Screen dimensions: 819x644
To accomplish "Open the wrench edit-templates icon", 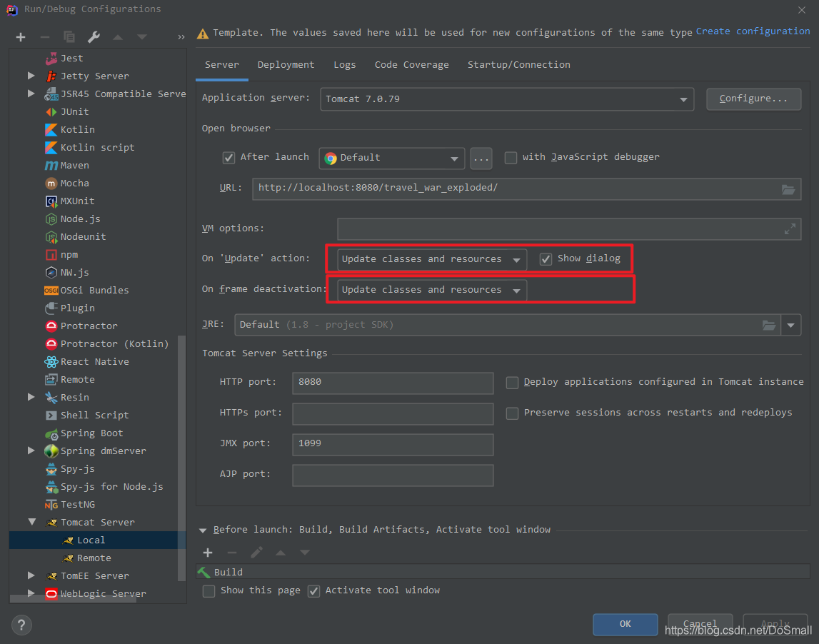I will [x=94, y=37].
